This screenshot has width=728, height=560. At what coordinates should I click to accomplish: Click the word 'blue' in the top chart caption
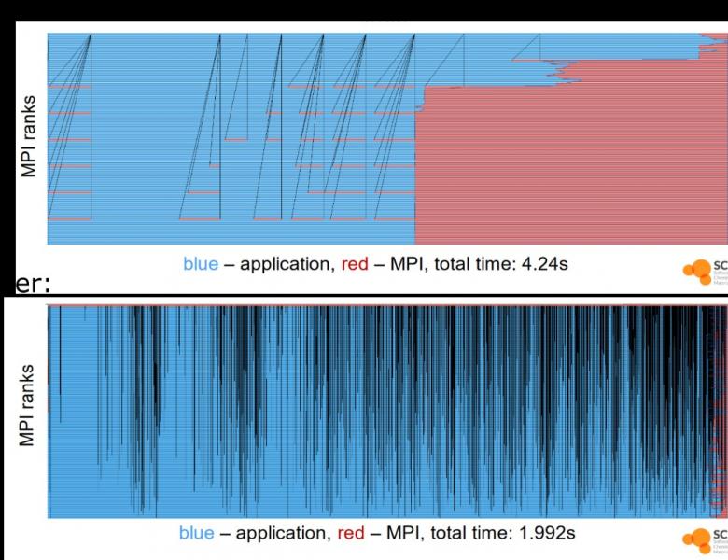[x=201, y=264]
